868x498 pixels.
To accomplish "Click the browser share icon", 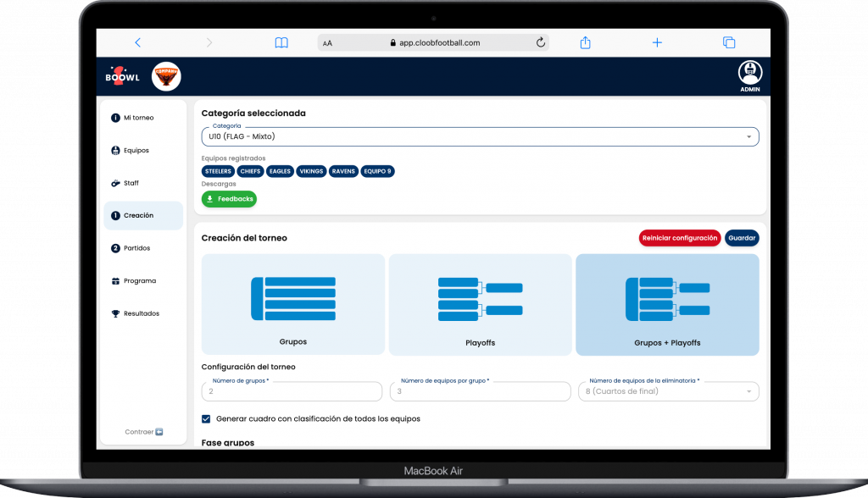I will coord(585,43).
